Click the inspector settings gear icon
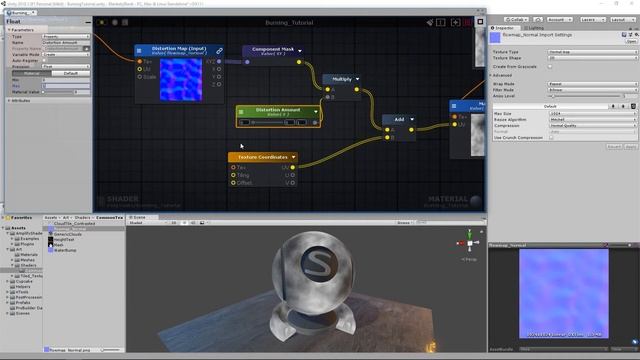Screen dimensions: 640x360 636,35
